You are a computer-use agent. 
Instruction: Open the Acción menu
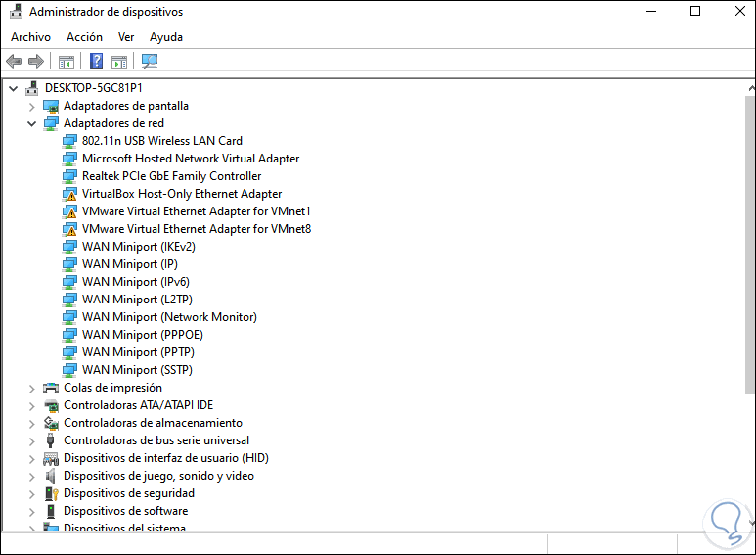84,37
